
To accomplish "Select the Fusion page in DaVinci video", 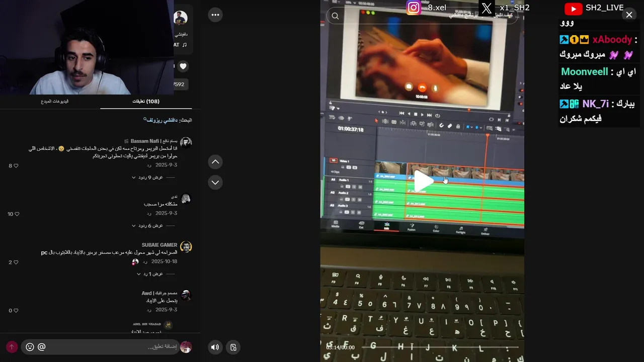I will pos(412,227).
